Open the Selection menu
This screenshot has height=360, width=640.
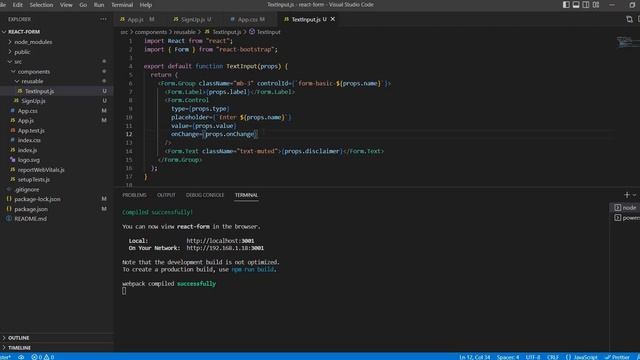(x=41, y=5)
